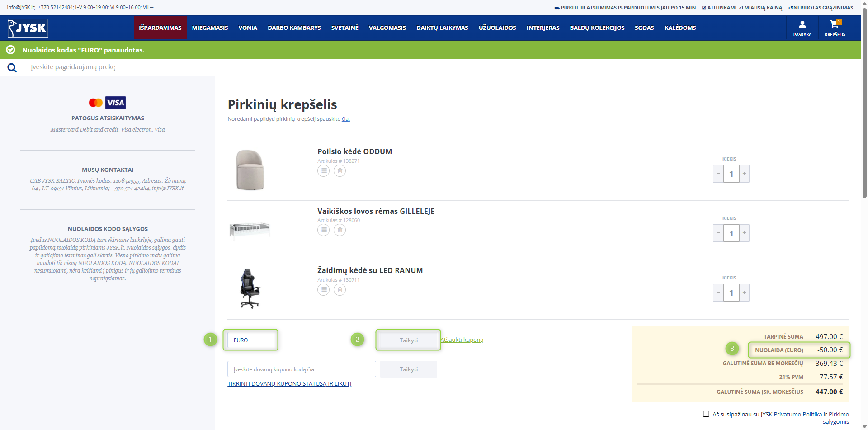Screen dimensions: 868x430
Task: Remove GILLELEJE bed frame using trash icon
Action: pos(340,230)
